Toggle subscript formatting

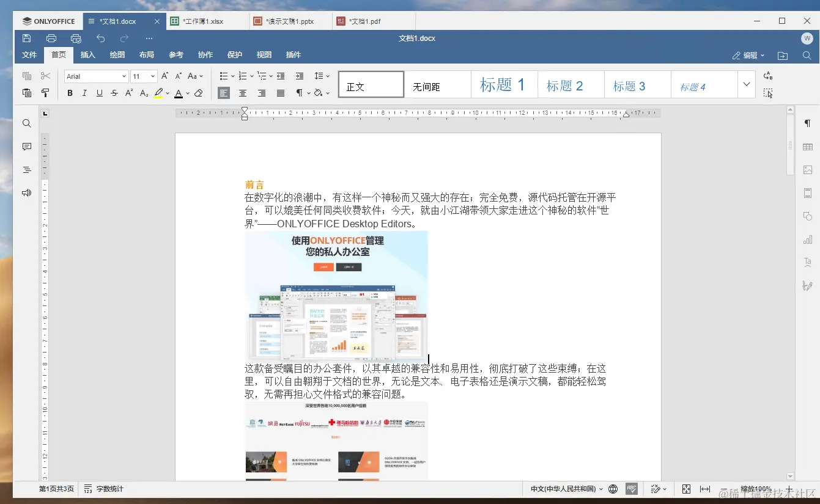[x=144, y=93]
